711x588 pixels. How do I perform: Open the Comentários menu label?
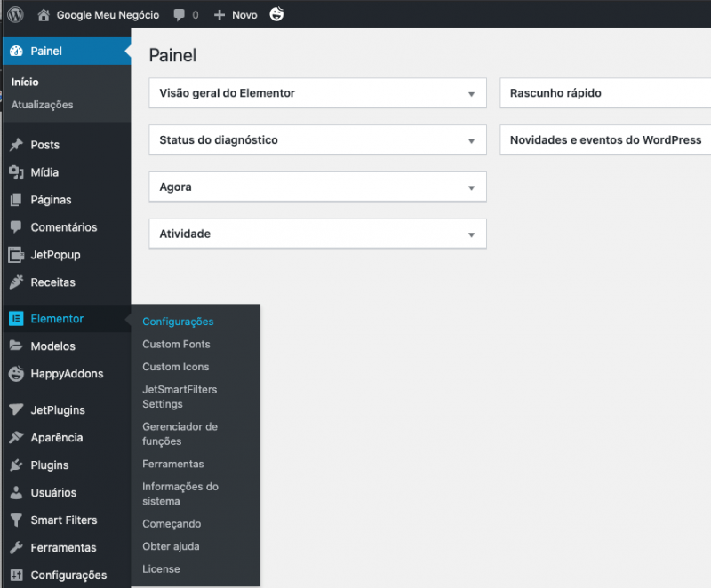click(x=64, y=227)
